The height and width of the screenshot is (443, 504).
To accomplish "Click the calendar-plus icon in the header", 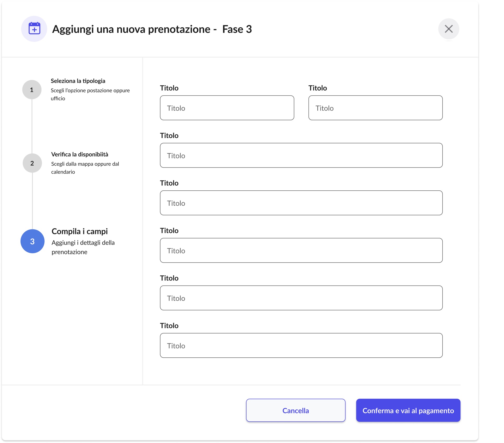I will click(34, 29).
